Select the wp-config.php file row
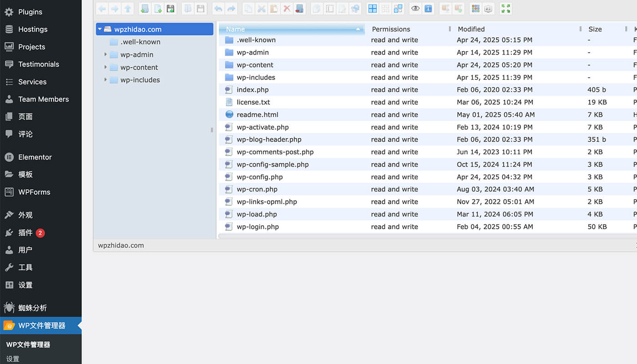 (x=428, y=177)
